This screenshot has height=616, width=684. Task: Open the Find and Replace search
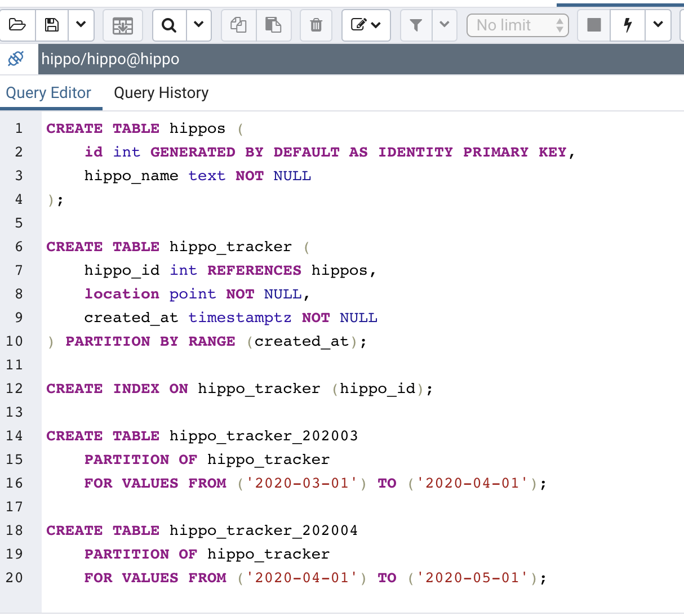click(168, 25)
